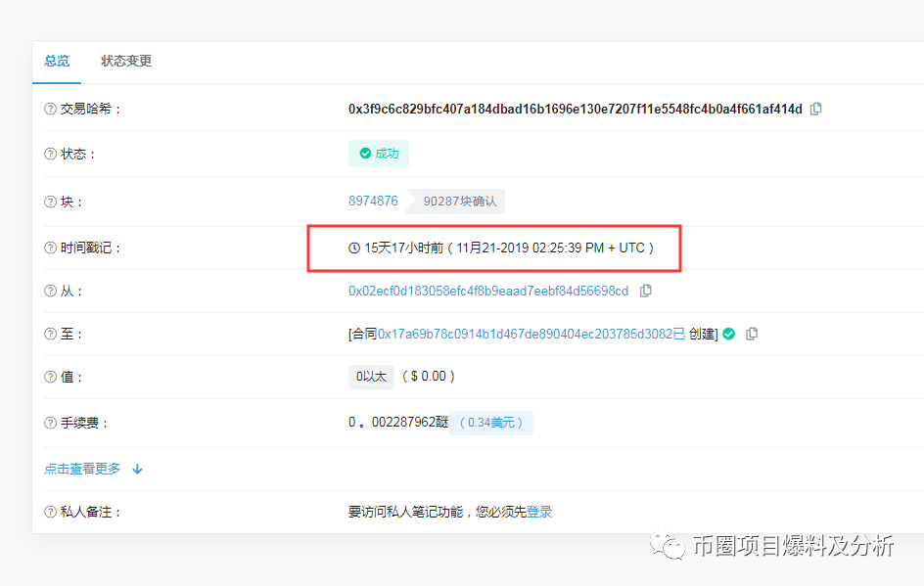
Task: Copy the 从 sender address icon
Action: [646, 291]
